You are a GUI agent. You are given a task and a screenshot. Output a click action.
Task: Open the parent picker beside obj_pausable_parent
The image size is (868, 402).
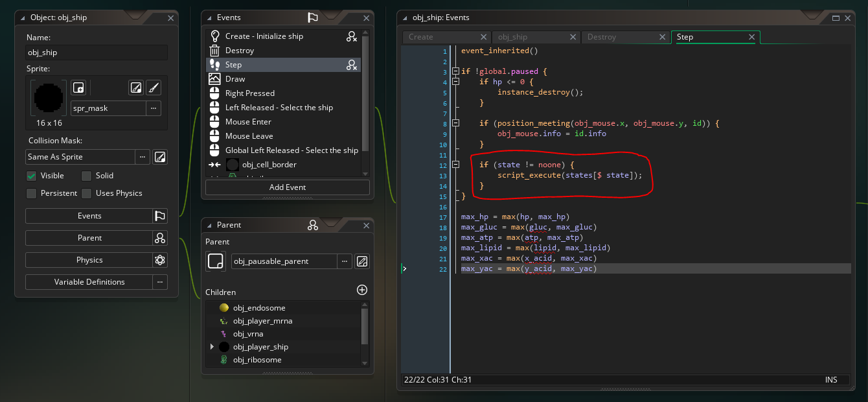point(345,261)
